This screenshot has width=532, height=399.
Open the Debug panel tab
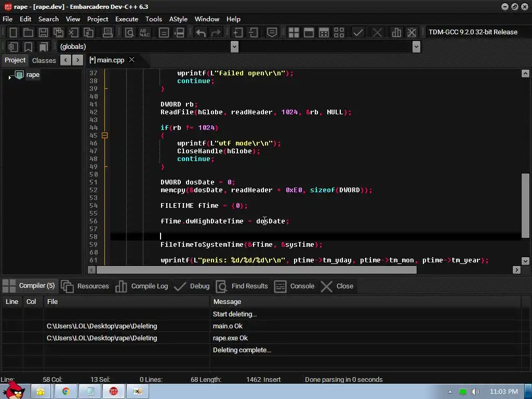pyautogui.click(x=192, y=286)
